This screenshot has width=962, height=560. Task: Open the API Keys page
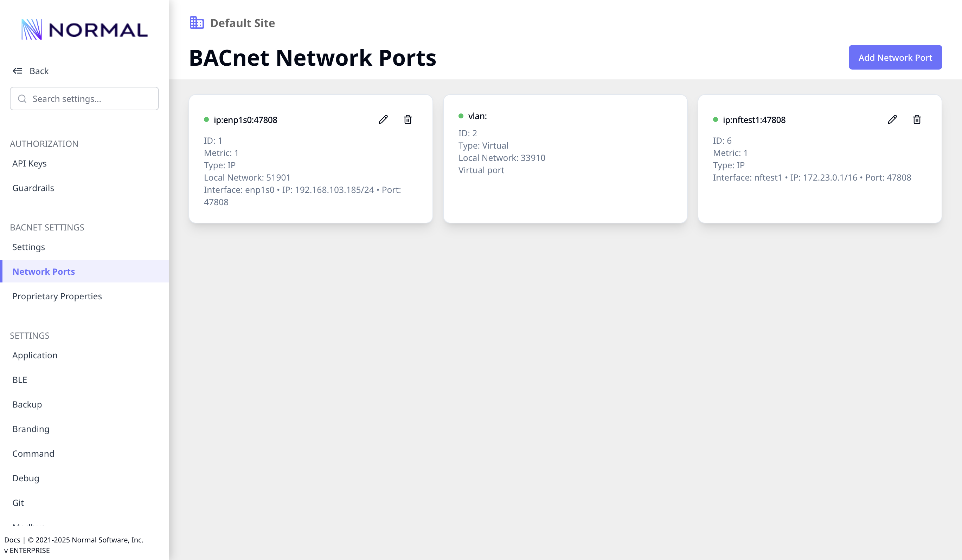[30, 163]
